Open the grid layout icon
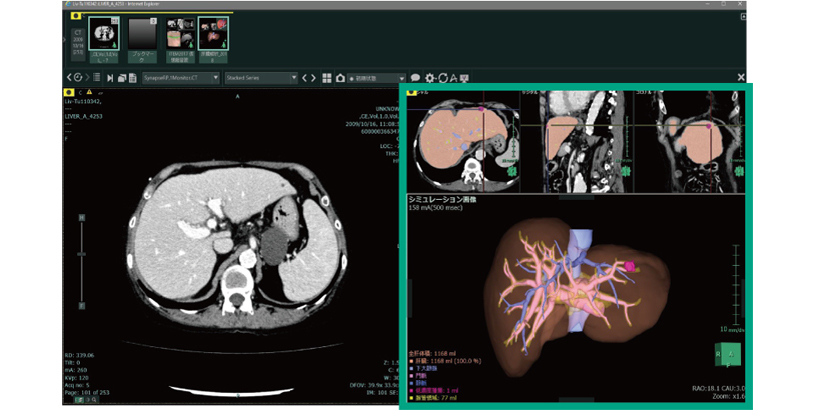Image resolution: width=816 pixels, height=410 pixels. [327, 78]
